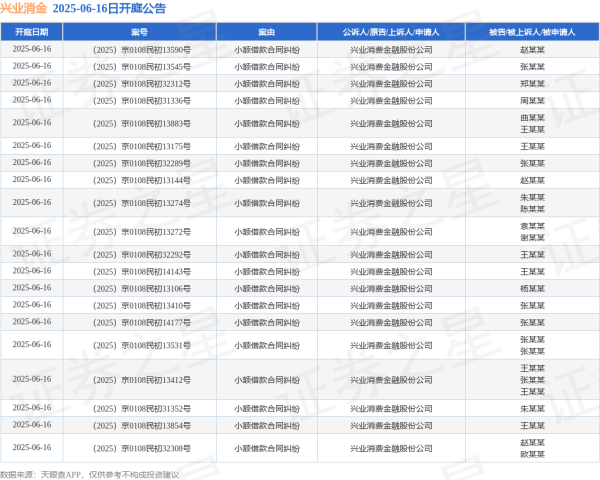Image resolution: width=600 pixels, height=480 pixels.
Task: Click defendant name 曲某某
Action: 532,118
